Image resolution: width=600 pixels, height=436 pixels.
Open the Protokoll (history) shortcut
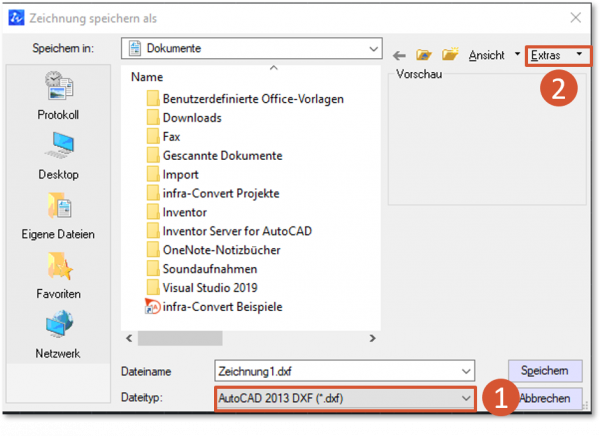(x=58, y=95)
